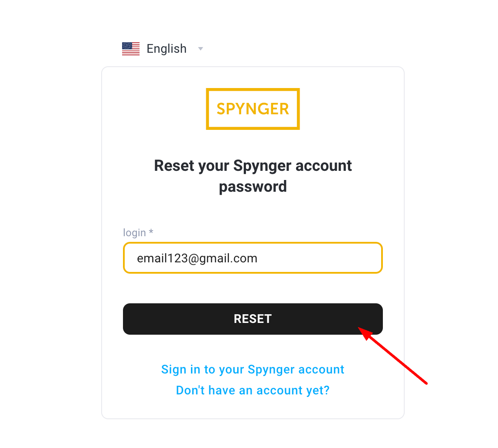Click the RESET button's white label text
The height and width of the screenshot is (448, 498).
(253, 319)
